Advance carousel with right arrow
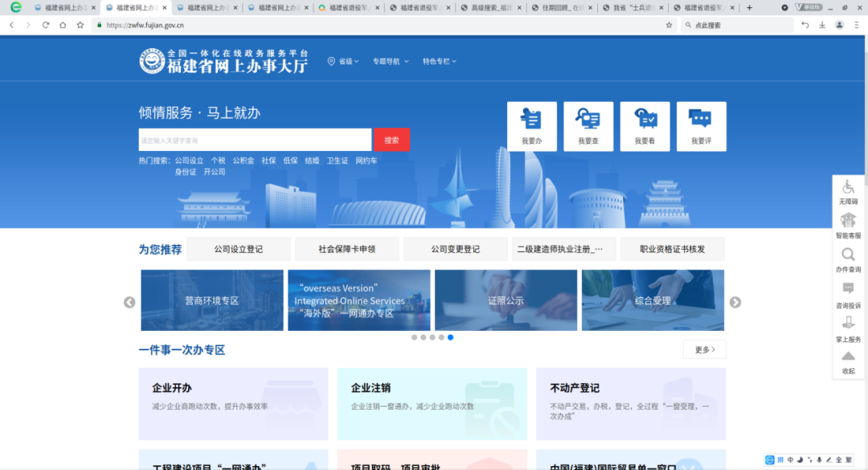The image size is (868, 470). 735,302
